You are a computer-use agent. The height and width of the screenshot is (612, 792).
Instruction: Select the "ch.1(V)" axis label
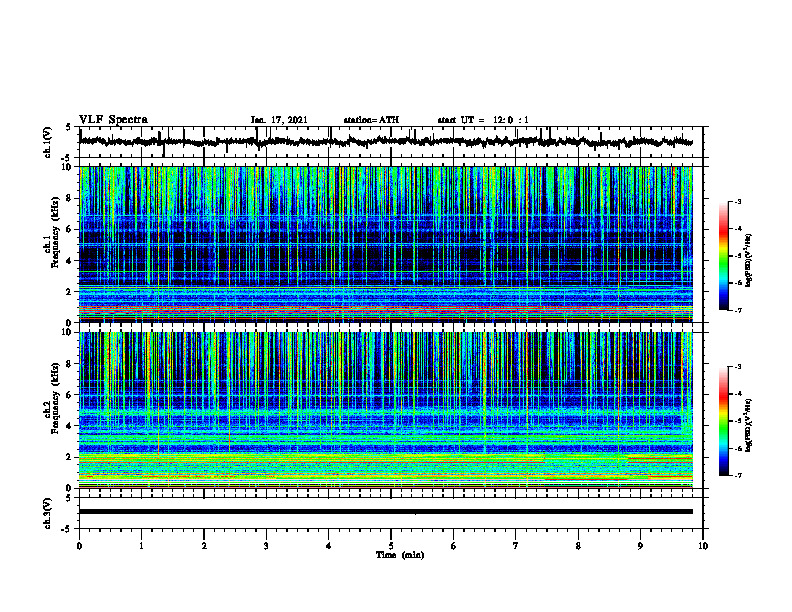coord(48,142)
